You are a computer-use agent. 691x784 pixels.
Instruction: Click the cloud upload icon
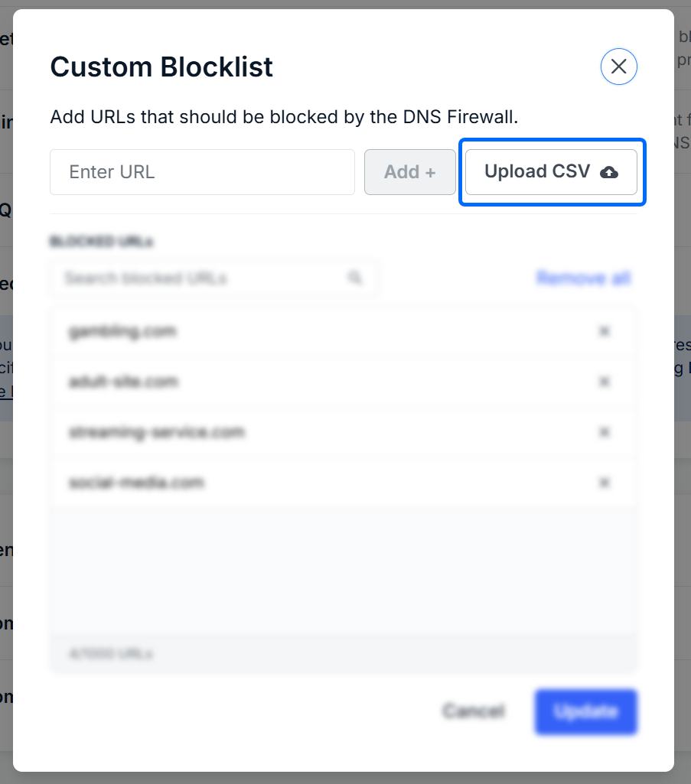(609, 173)
